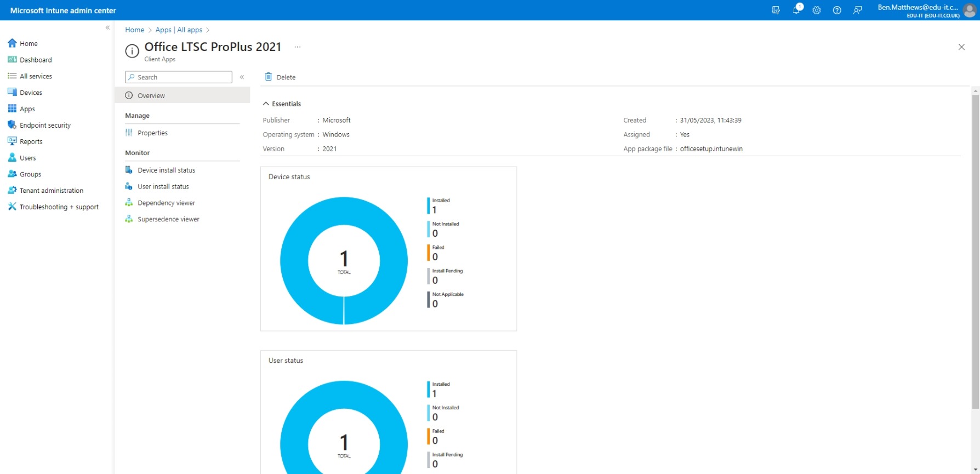Select Failed legend in User status

436,437
